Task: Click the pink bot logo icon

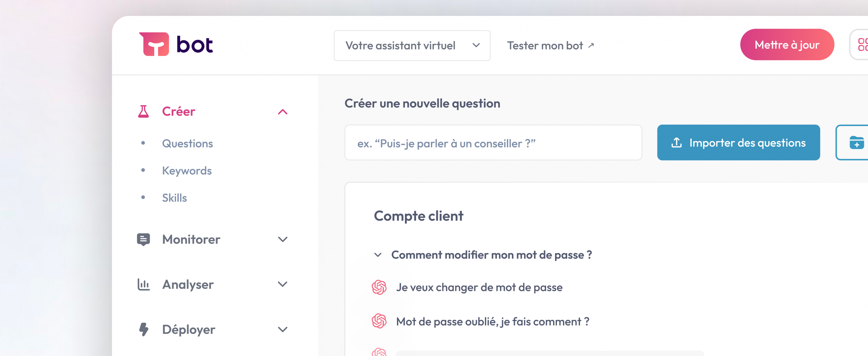Action: 154,44
